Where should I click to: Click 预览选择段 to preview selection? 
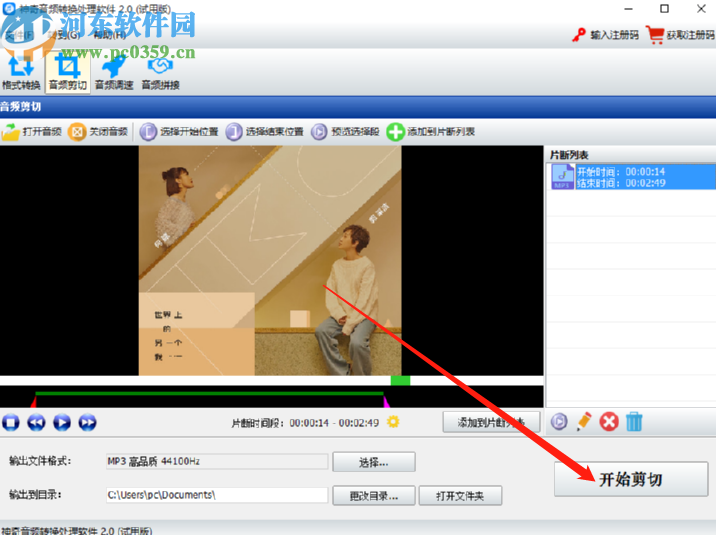click(345, 132)
